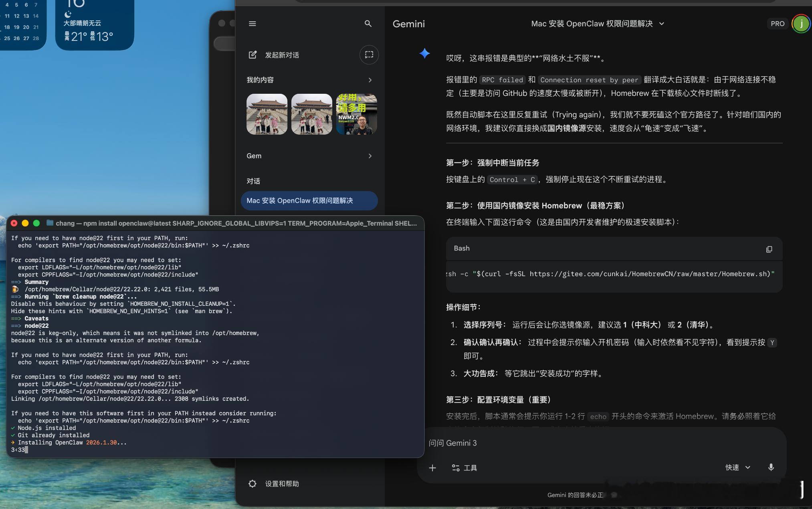The height and width of the screenshot is (509, 812).
Task: Copy the Bash code using the copy icon
Action: 769,249
